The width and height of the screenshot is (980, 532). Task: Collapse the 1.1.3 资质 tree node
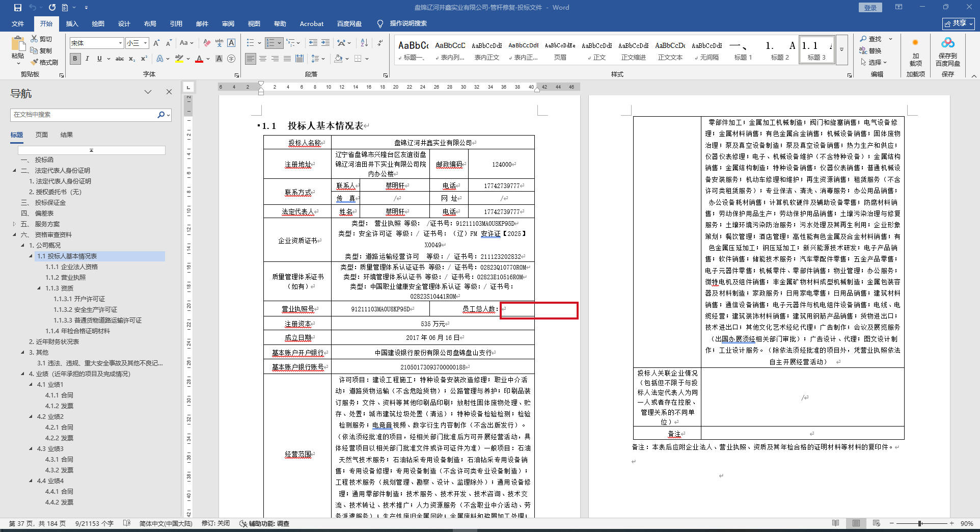39,288
